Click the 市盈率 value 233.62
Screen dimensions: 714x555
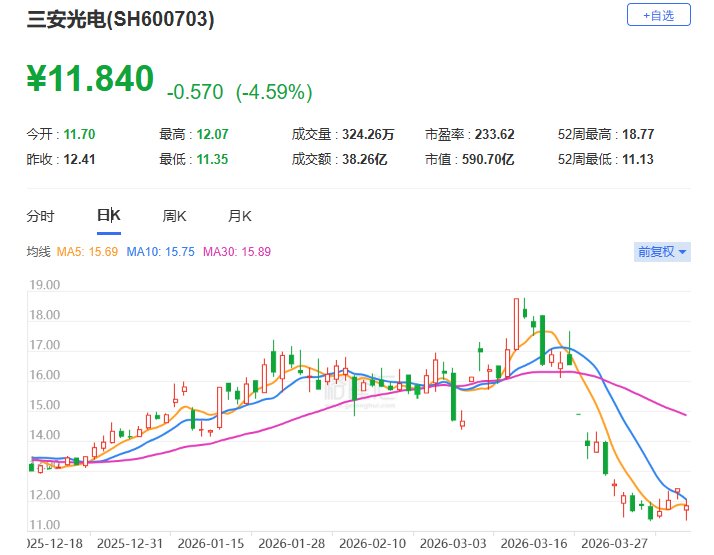point(495,134)
